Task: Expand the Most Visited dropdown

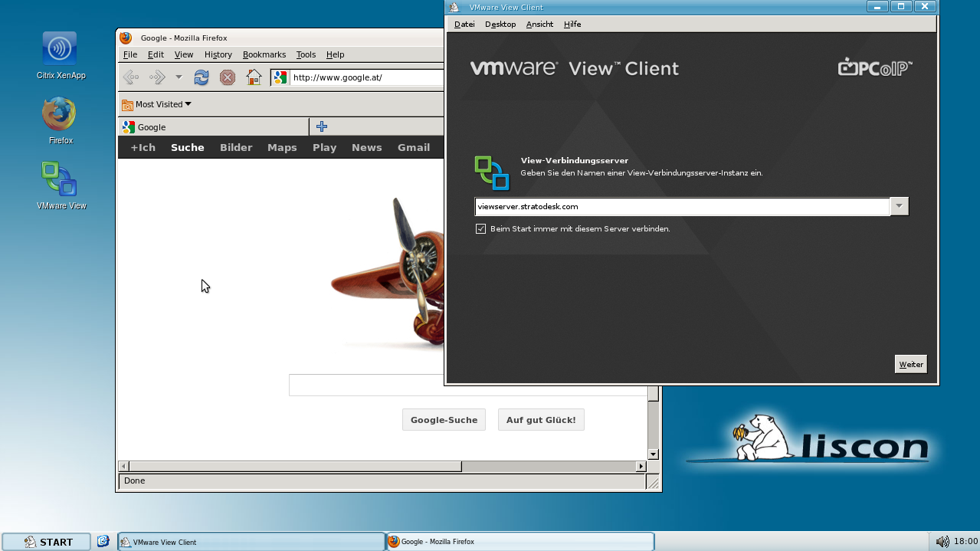Action: point(188,104)
